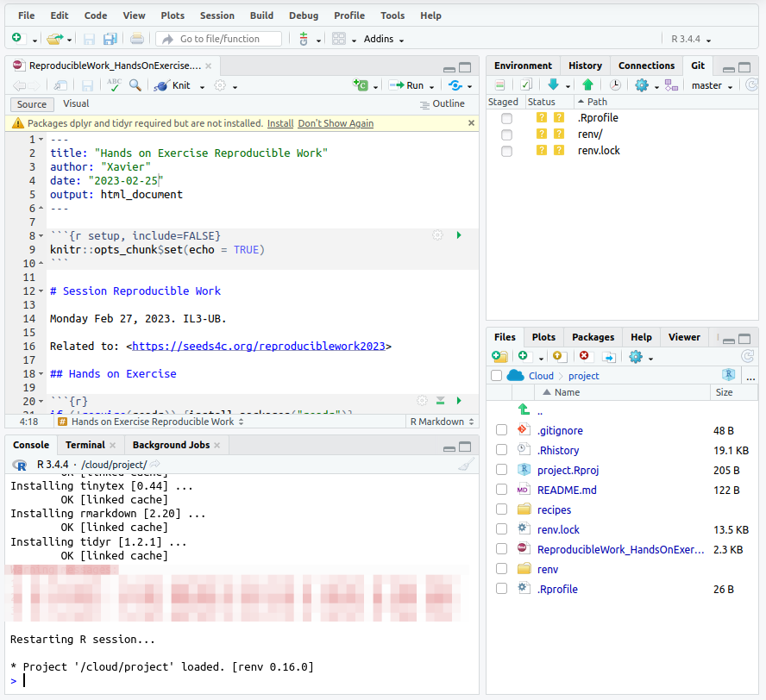
Task: Toggle the document Outline
Action: [443, 103]
